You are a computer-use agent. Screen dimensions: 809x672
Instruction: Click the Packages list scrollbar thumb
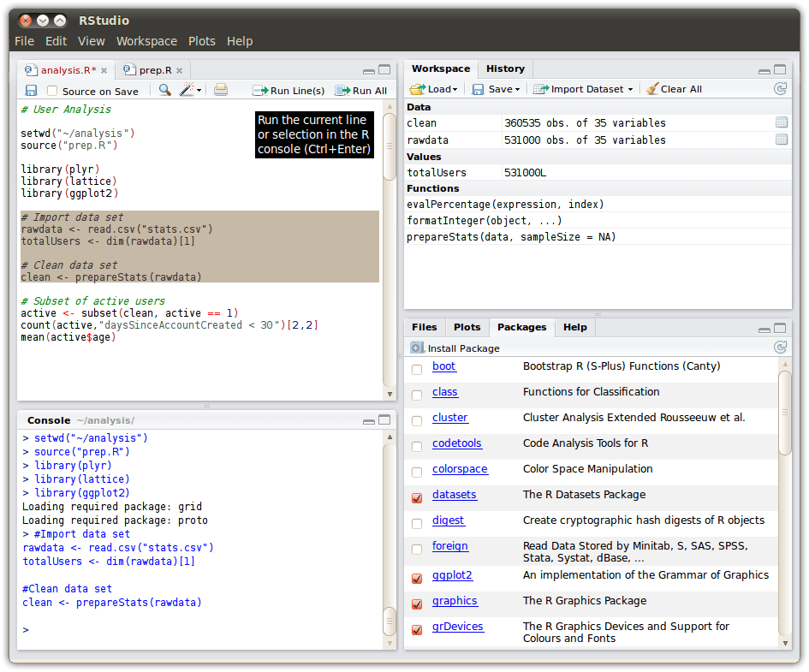coord(785,413)
